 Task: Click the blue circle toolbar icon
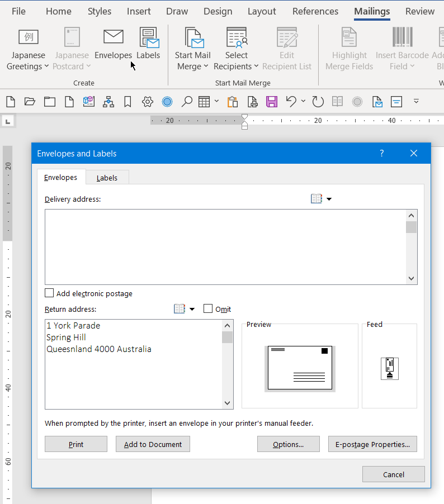tap(167, 102)
